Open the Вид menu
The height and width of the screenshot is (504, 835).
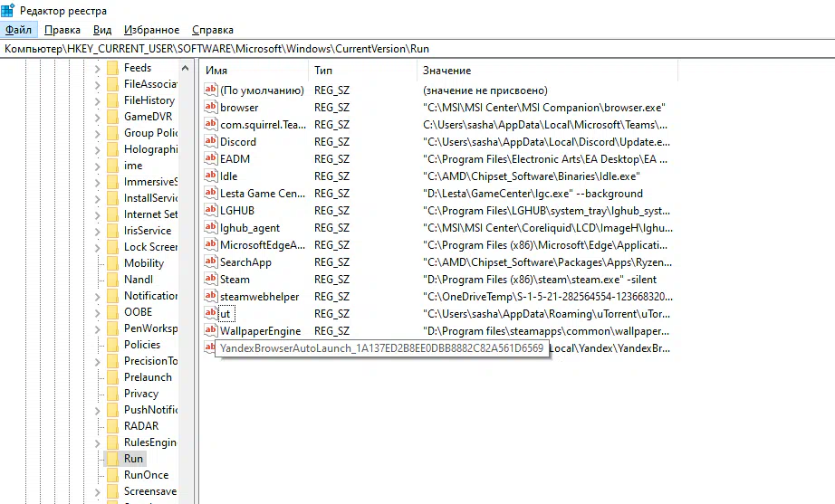click(x=102, y=30)
